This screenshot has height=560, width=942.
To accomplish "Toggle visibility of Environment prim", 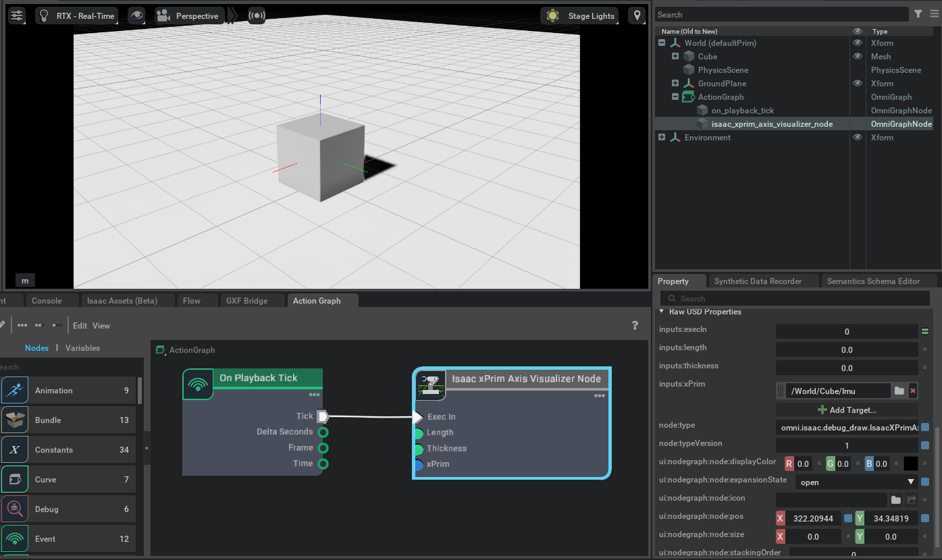I will [x=858, y=137].
